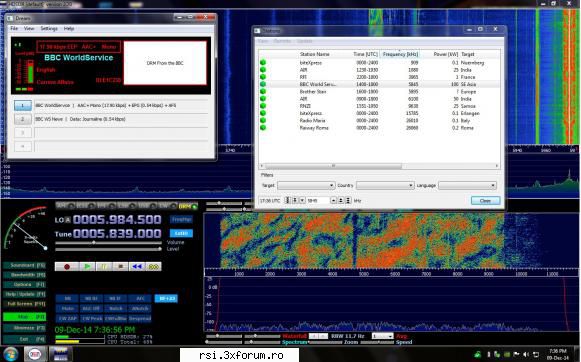Toggle the Mute button in HDSDR
581x362 pixels.
pyautogui.click(x=67, y=309)
